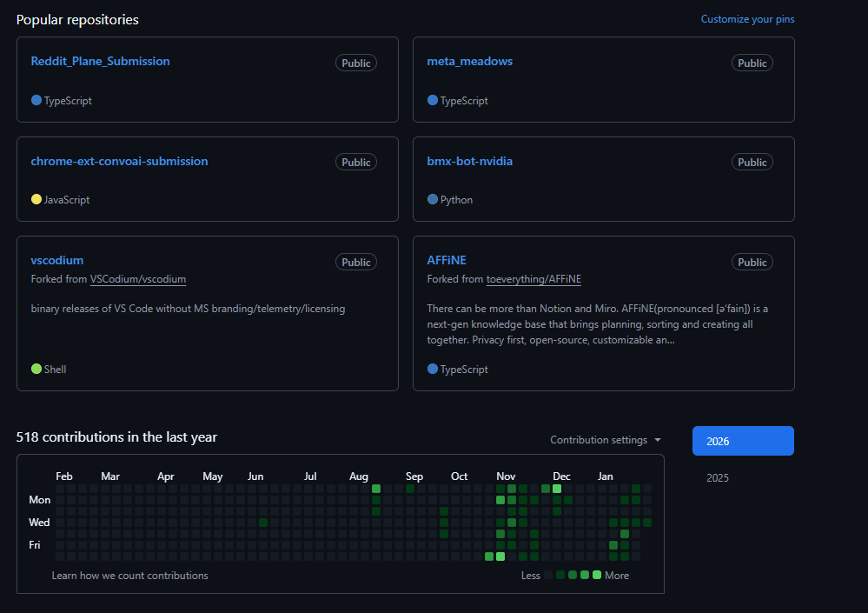Image resolution: width=868 pixels, height=613 pixels.
Task: Select the 2025 year filter
Action: click(x=718, y=477)
